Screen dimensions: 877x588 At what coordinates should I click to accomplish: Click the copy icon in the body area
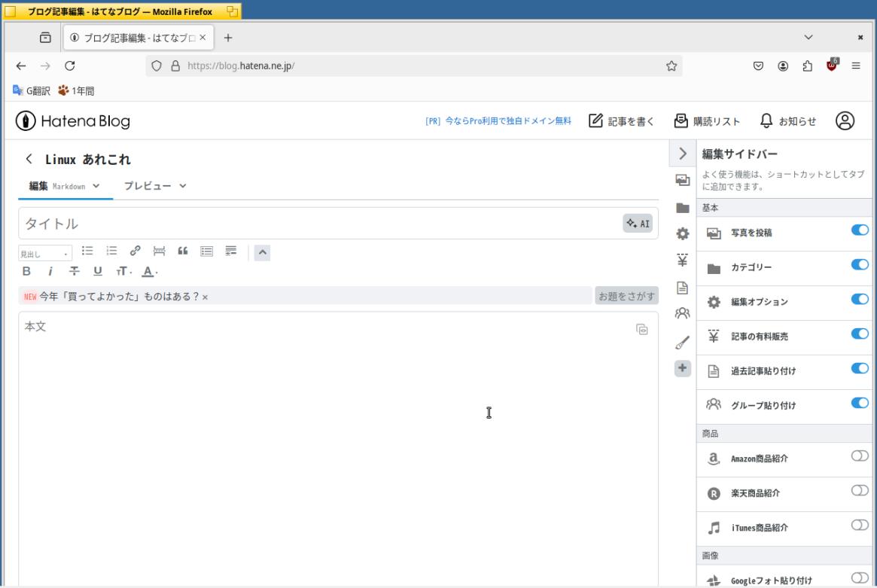641,330
